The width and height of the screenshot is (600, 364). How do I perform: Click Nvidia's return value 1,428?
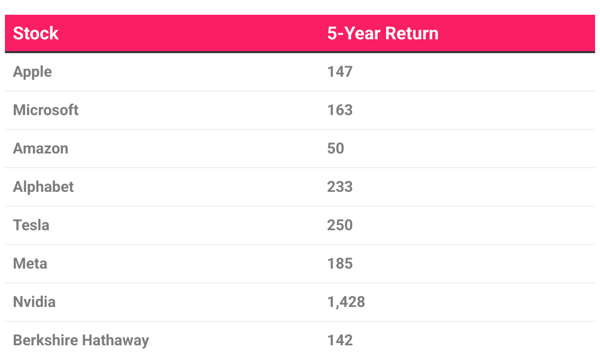(x=346, y=302)
